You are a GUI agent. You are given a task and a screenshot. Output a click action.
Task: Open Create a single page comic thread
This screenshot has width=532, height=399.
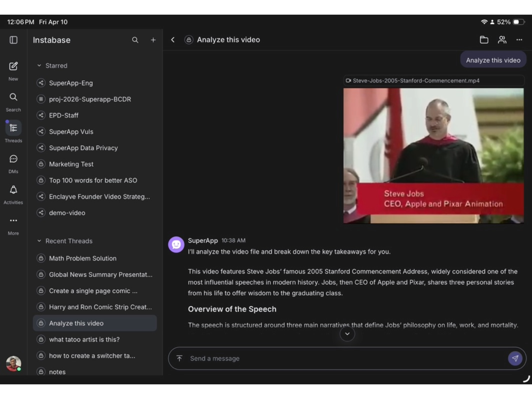[x=95, y=291]
